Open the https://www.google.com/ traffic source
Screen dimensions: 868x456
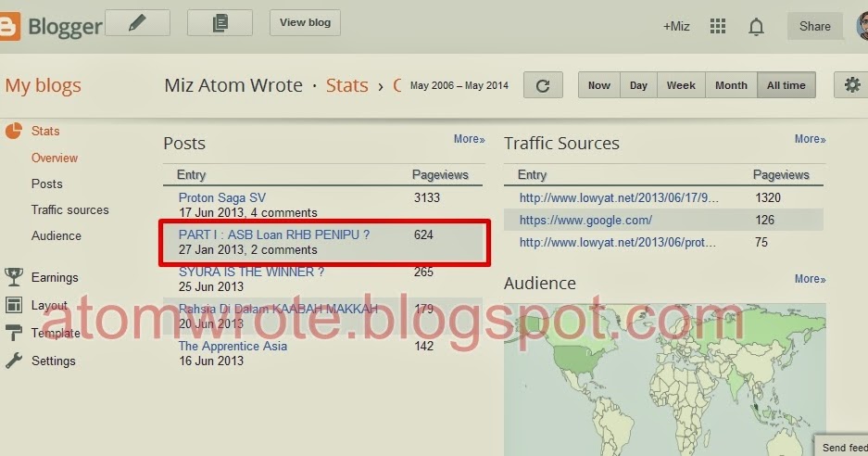coord(585,220)
